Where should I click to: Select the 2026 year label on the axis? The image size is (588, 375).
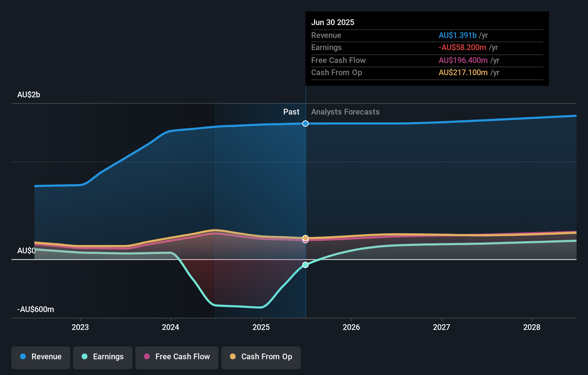352,327
